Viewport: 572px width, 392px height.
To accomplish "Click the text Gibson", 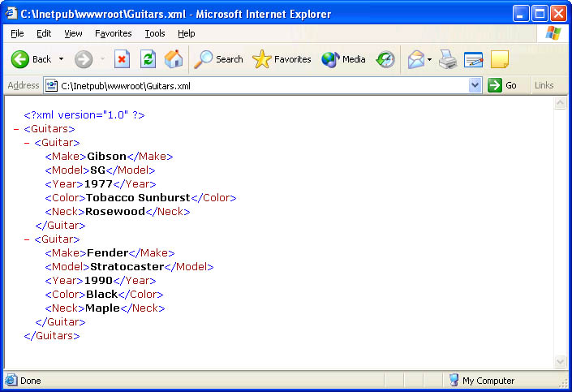I will coord(106,156).
